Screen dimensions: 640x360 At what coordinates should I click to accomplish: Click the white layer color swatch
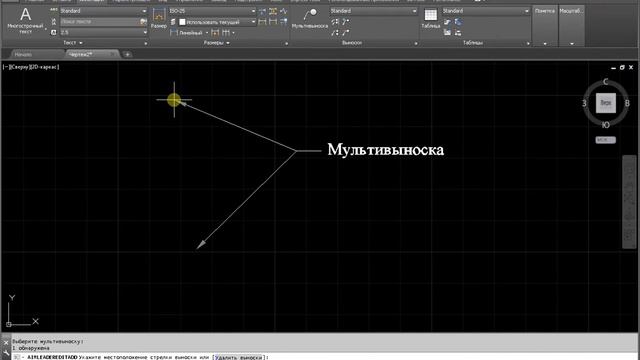tap(182, 22)
